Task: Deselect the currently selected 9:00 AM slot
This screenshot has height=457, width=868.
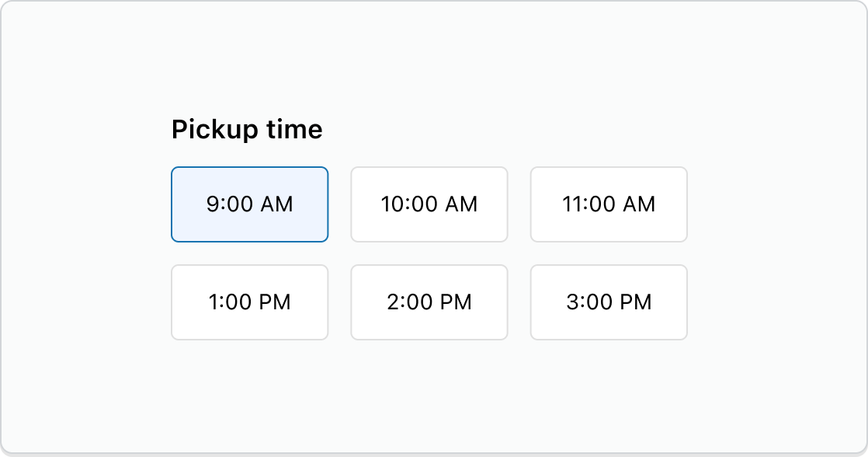Action: coord(250,204)
